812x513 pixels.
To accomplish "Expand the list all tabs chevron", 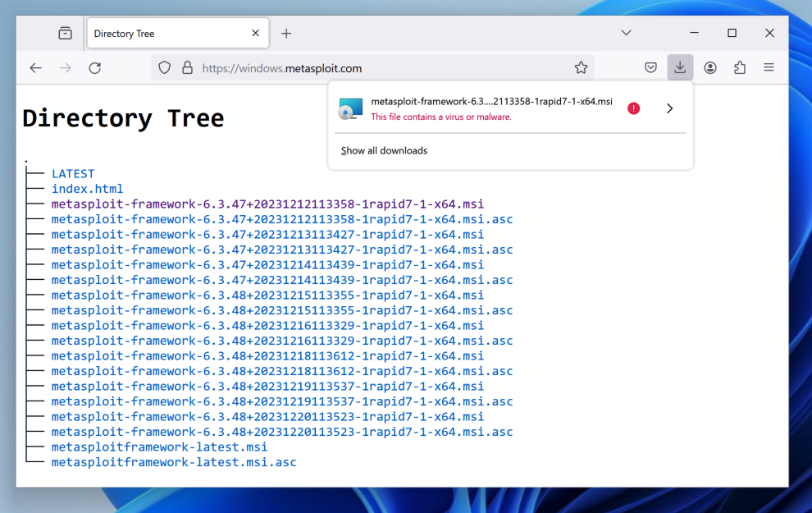I will coord(626,33).
